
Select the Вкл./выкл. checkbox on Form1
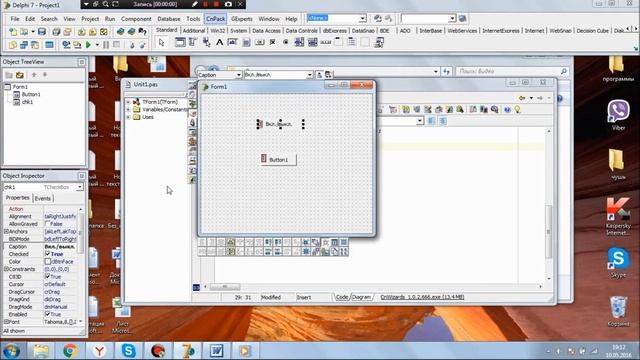tap(280, 124)
